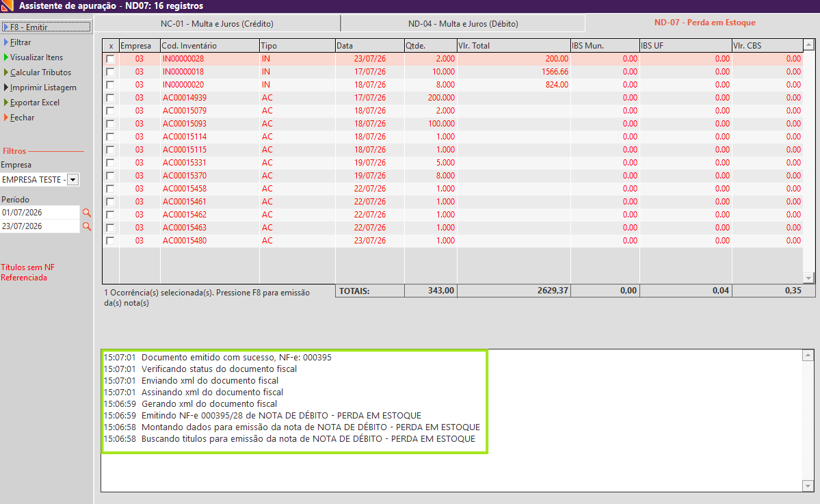Click the Vlr. CBS column header
Screen dimensions: 820x504
click(767, 46)
